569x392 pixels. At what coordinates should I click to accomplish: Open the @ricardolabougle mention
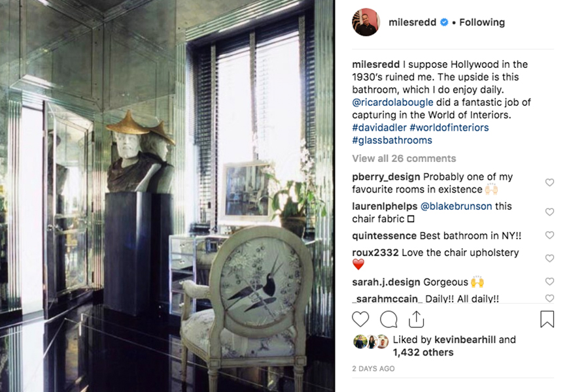[x=392, y=103]
